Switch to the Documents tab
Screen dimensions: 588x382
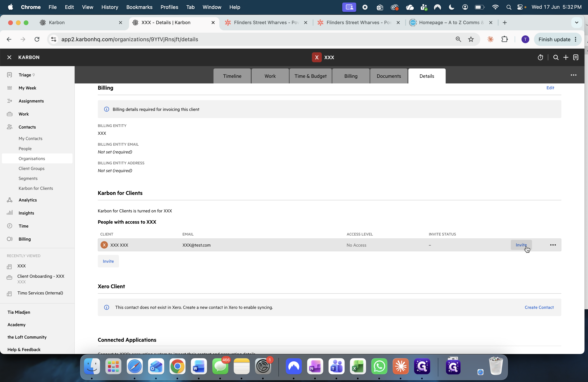389,76
